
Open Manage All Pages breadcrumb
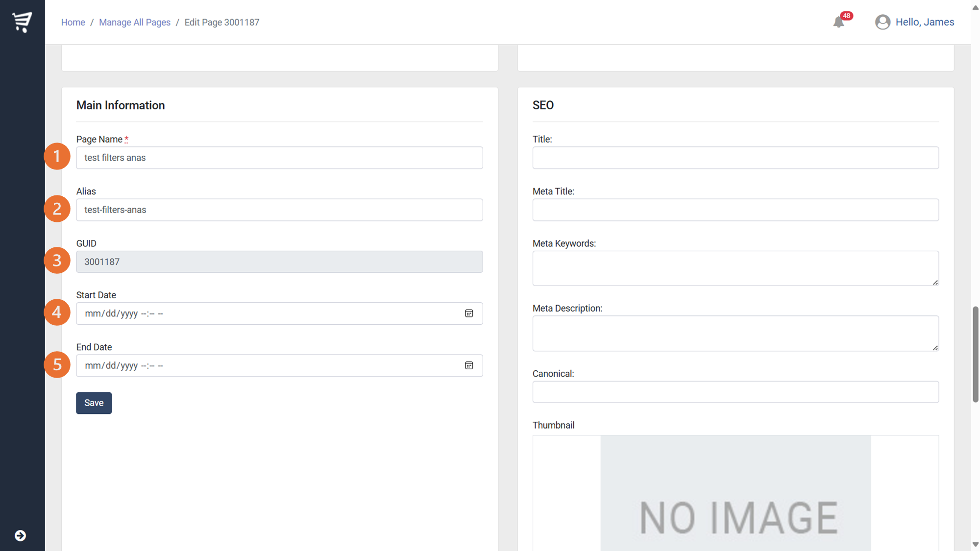tap(135, 23)
